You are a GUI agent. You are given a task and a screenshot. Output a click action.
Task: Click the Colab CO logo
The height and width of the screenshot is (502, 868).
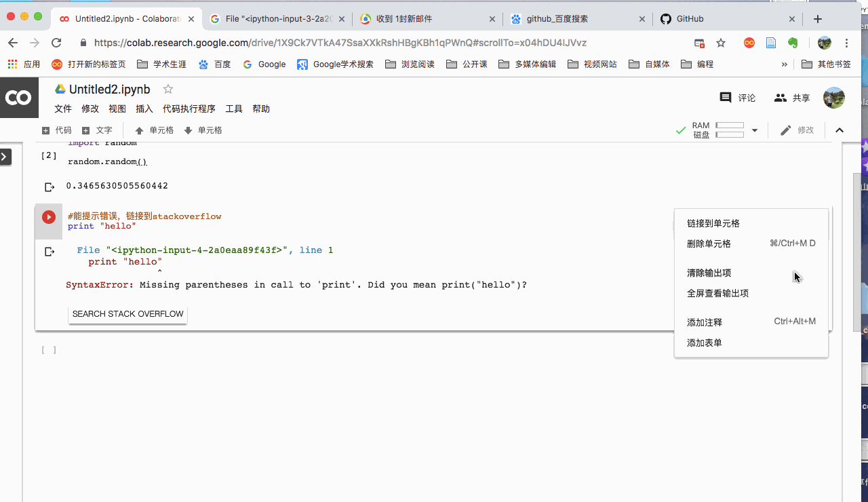pyautogui.click(x=19, y=97)
